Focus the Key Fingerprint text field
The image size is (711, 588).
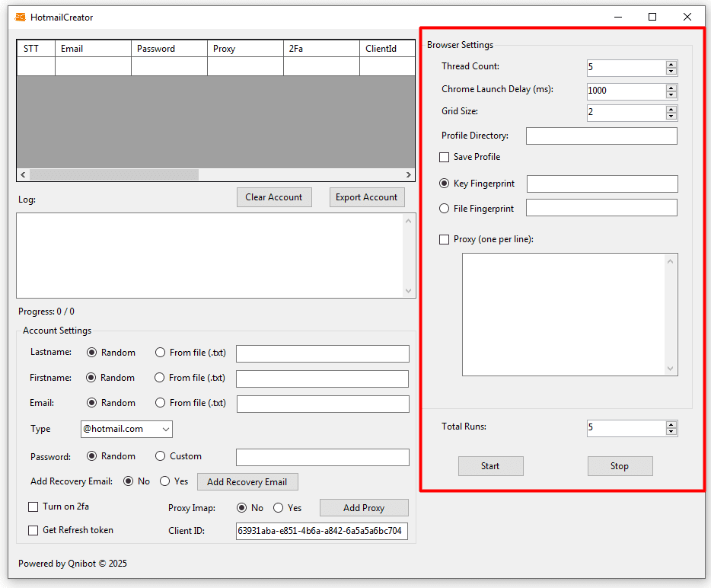[x=602, y=184]
